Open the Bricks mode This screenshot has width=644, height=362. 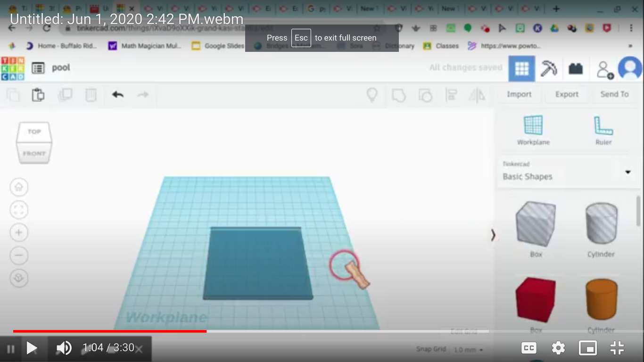pos(576,69)
